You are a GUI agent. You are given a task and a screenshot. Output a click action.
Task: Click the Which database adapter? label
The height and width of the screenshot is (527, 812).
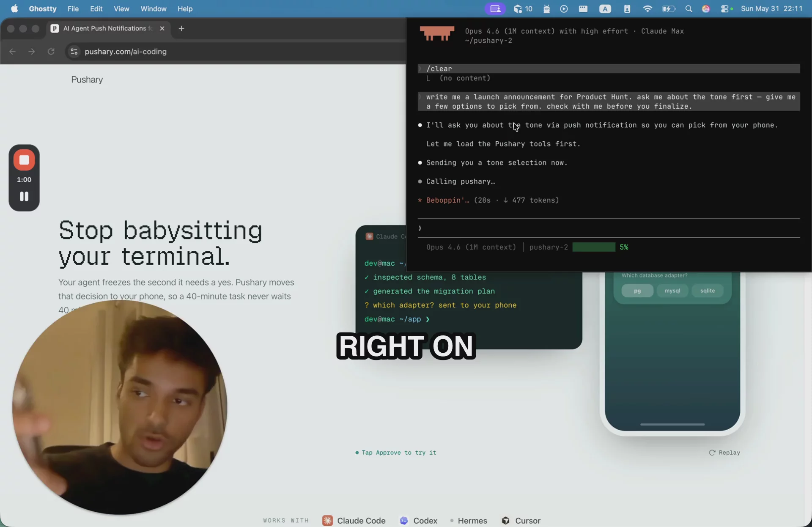click(x=654, y=275)
